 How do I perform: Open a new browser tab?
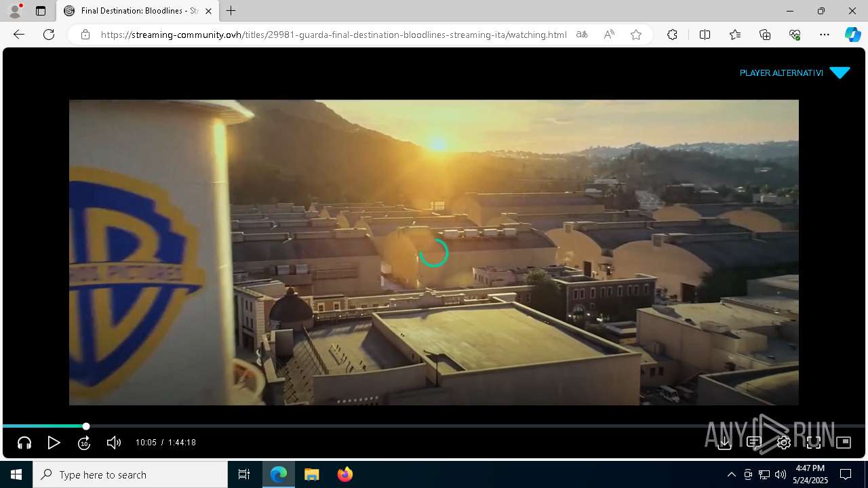tap(231, 11)
